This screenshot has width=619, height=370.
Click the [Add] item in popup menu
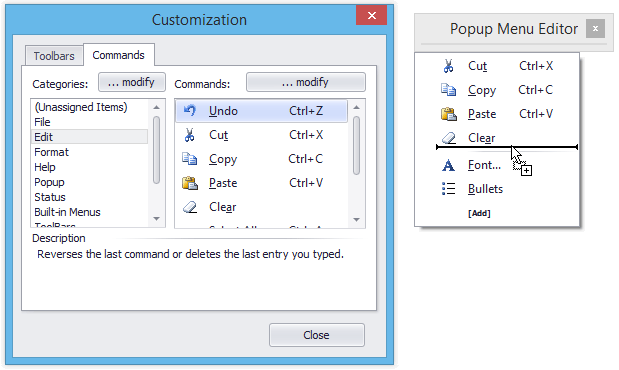pyautogui.click(x=479, y=213)
